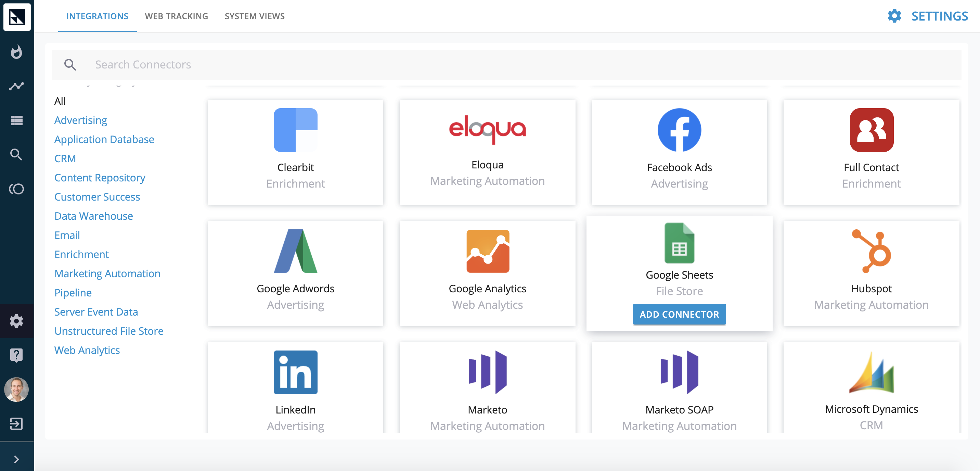Click the 'Hubspot' connector name text

tap(871, 288)
